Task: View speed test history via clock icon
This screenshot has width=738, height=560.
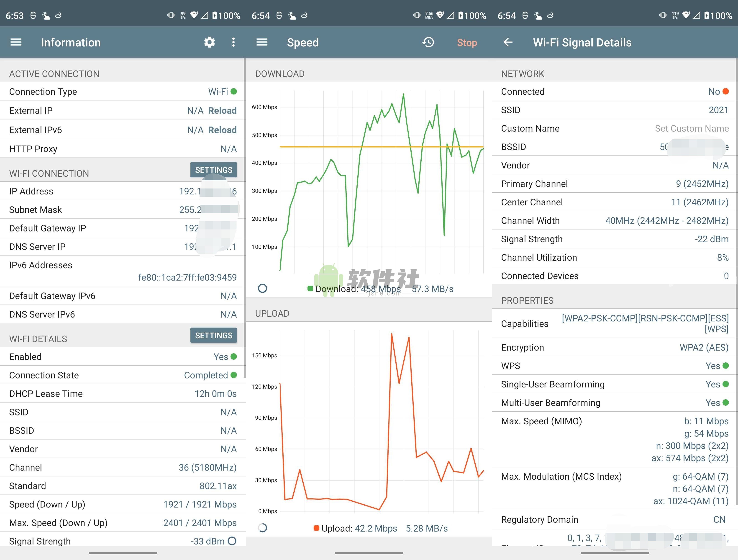Action: click(x=428, y=42)
